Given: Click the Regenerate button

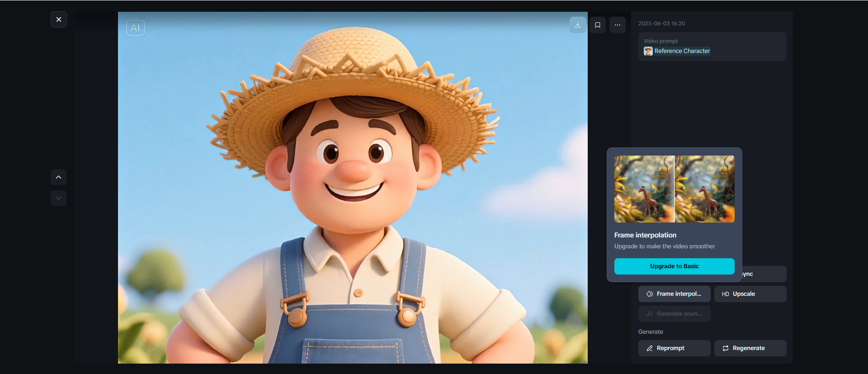Looking at the screenshot, I should [x=750, y=348].
